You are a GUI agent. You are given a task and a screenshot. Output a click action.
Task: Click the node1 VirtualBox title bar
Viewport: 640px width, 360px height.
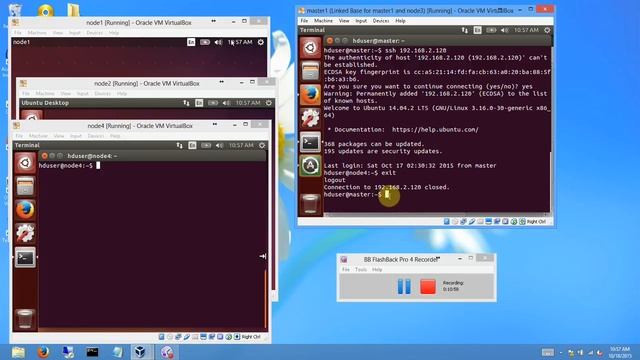point(139,22)
